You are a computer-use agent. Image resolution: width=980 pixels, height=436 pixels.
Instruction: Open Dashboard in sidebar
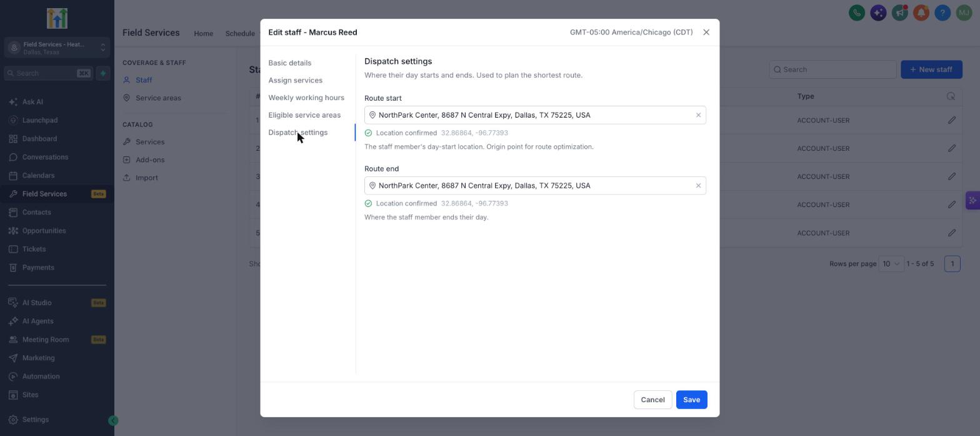click(x=57, y=139)
